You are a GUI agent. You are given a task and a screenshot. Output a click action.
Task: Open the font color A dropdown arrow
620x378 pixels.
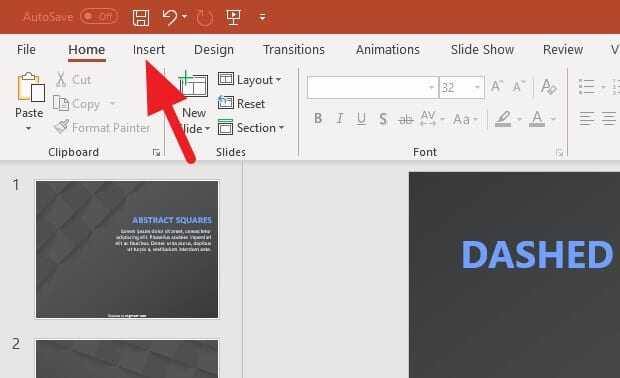[553, 119]
